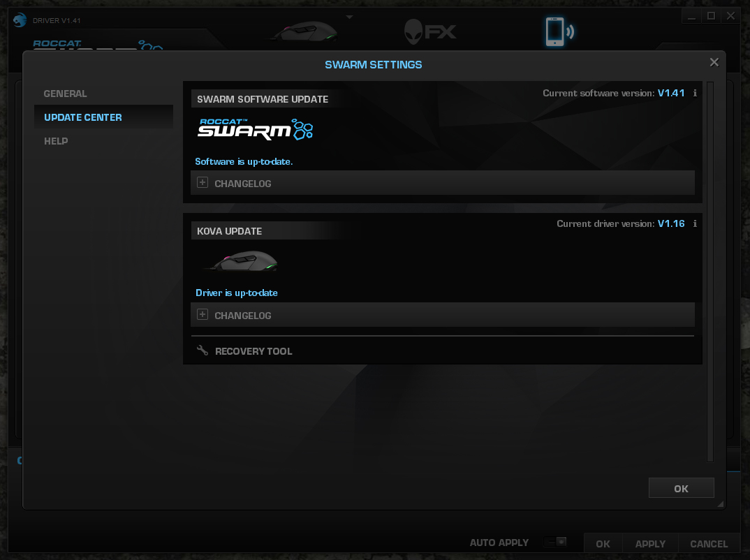Open the Alien FX lighting icon
750x560 pixels.
click(x=430, y=31)
